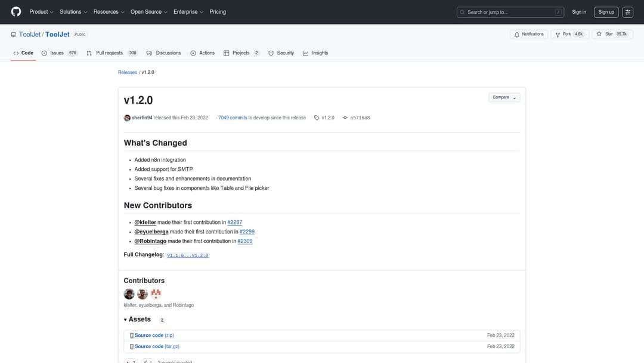Open sherfin94's profile link
This screenshot has width=644, height=363.
[x=142, y=118]
